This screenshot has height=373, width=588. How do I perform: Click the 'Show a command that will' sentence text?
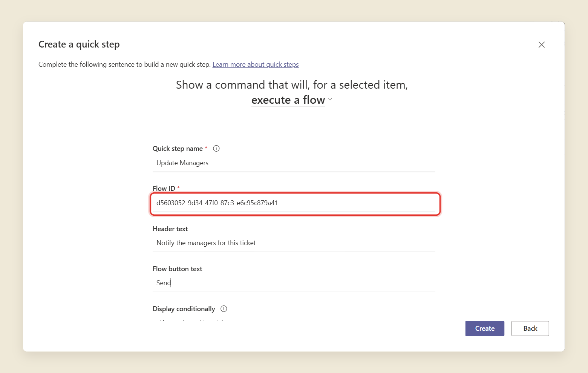[x=292, y=85]
